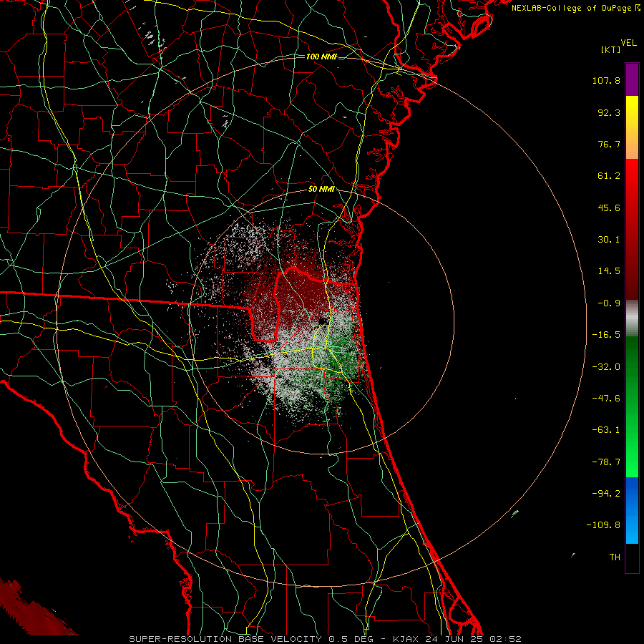Select the 45.6 legend value
Image resolution: width=644 pixels, height=644 pixels.
[x=609, y=208]
